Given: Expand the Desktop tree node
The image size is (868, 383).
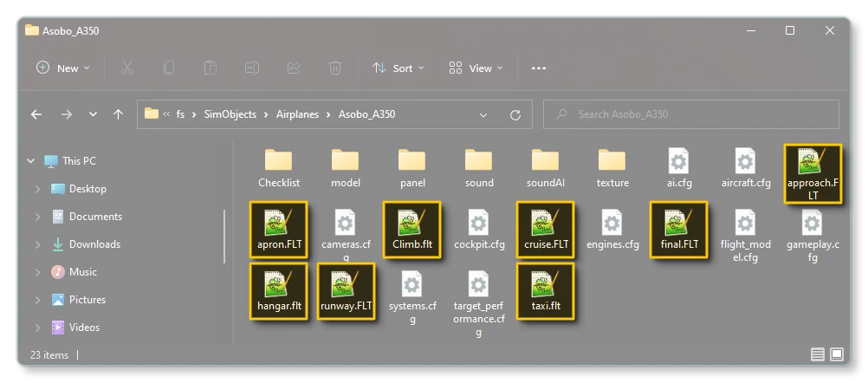Looking at the screenshot, I should point(37,189).
